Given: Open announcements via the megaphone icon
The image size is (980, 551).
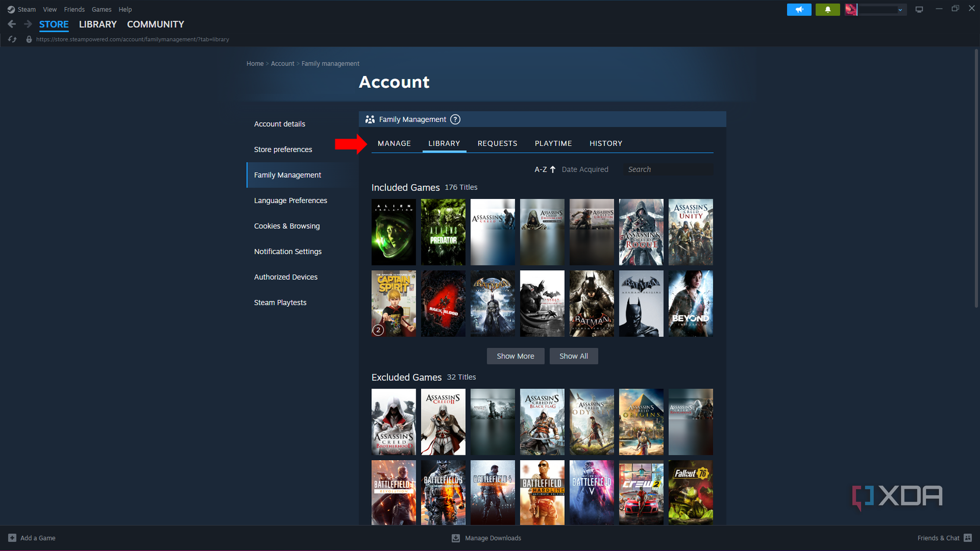Looking at the screenshot, I should [x=799, y=9].
